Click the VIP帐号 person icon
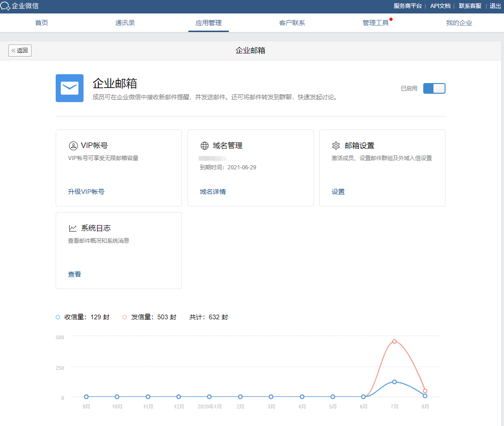 pos(73,146)
